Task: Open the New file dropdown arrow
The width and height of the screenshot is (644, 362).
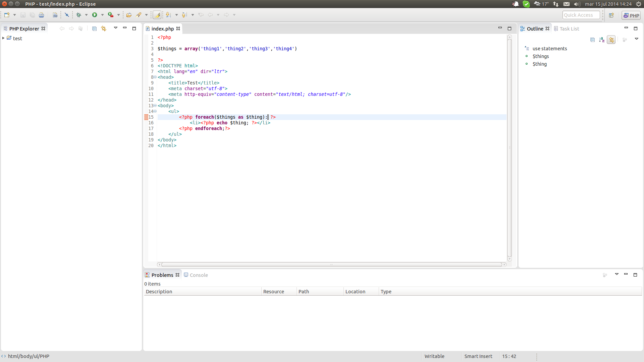Action: click(14, 15)
